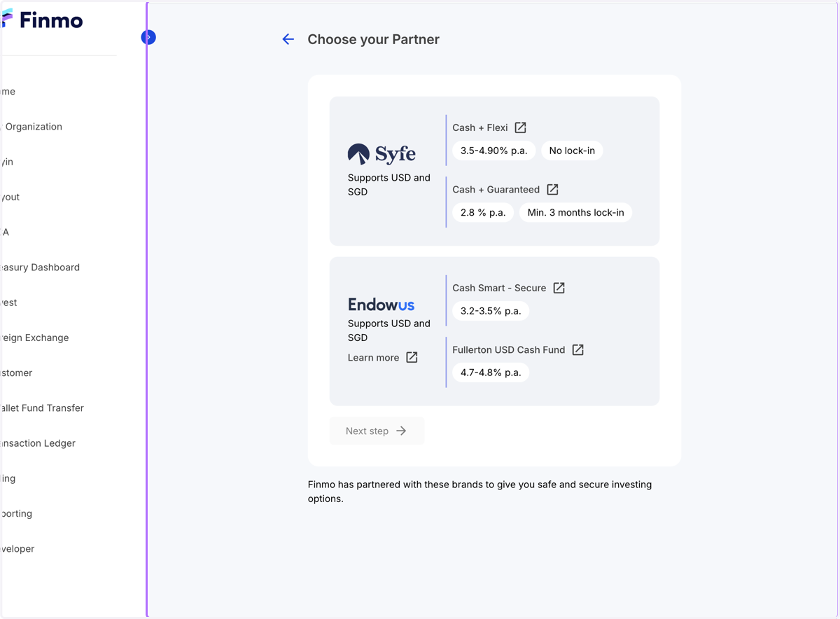Open the Home sidebar item
This screenshot has width=840, height=619.
[8, 92]
